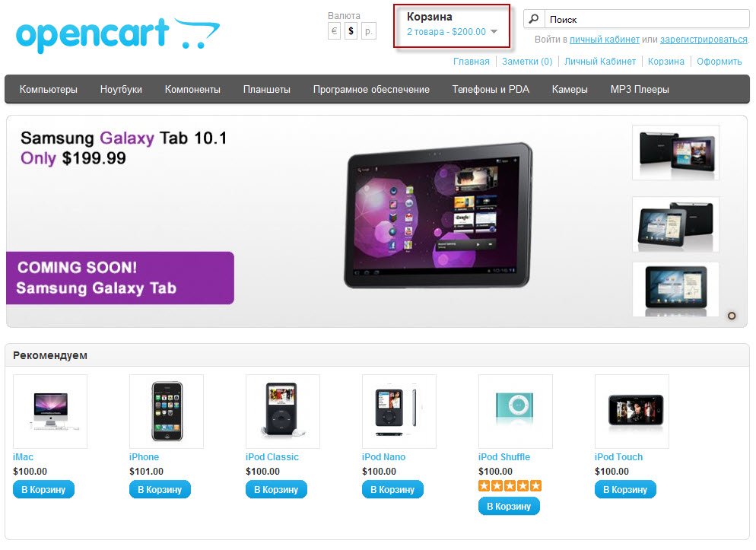Add iPod Nano to cart with В Корзину
The image size is (756, 550).
pos(392,489)
